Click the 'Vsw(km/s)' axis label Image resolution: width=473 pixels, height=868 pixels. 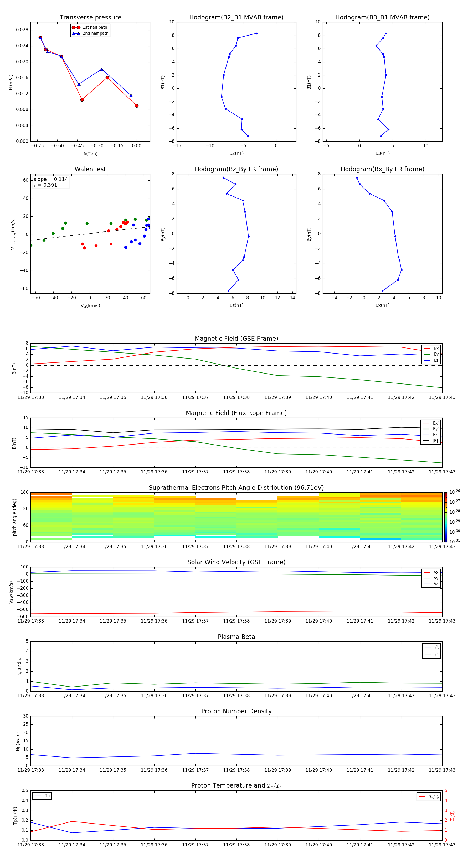[11, 592]
